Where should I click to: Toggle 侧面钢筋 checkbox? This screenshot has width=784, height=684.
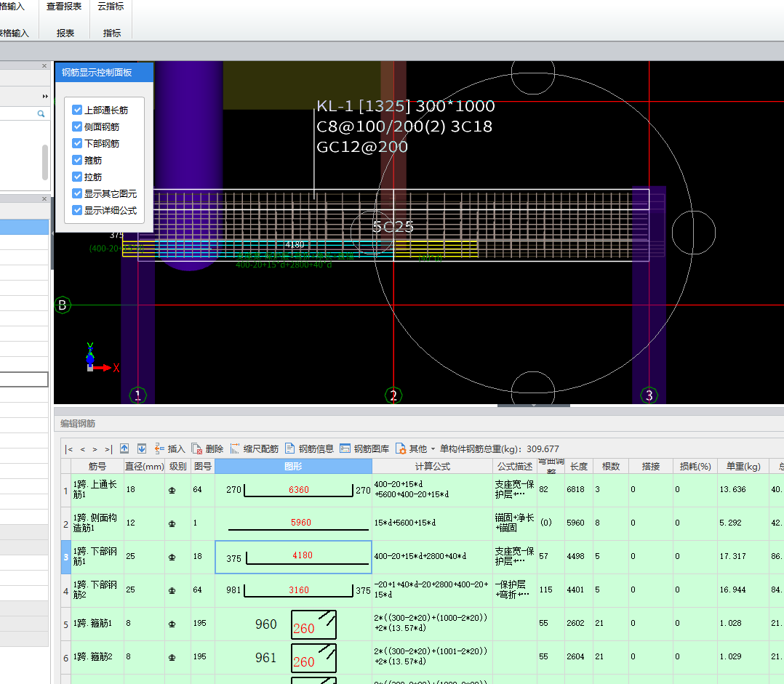point(77,126)
